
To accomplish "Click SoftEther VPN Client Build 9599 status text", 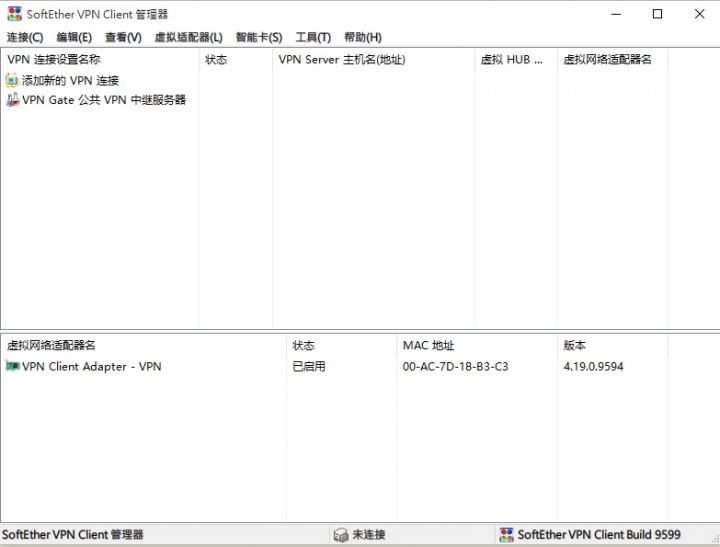I will 599,535.
